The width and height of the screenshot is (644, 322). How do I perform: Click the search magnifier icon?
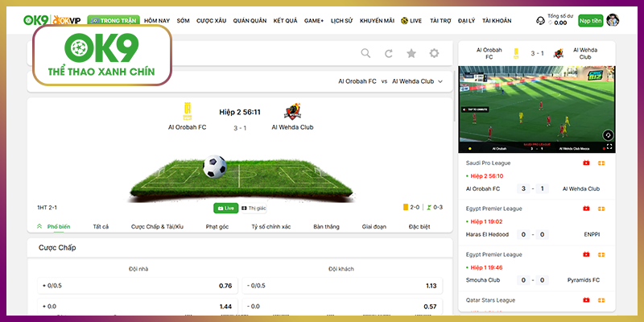pyautogui.click(x=365, y=54)
